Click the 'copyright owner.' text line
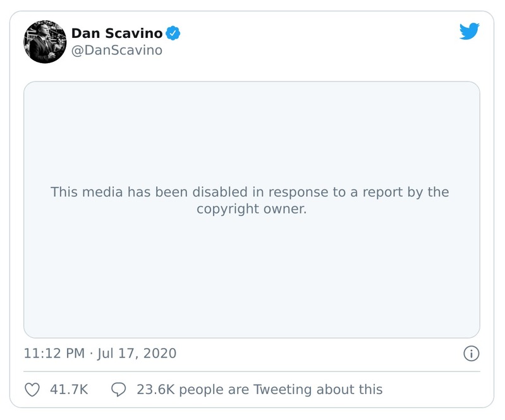 pos(252,209)
